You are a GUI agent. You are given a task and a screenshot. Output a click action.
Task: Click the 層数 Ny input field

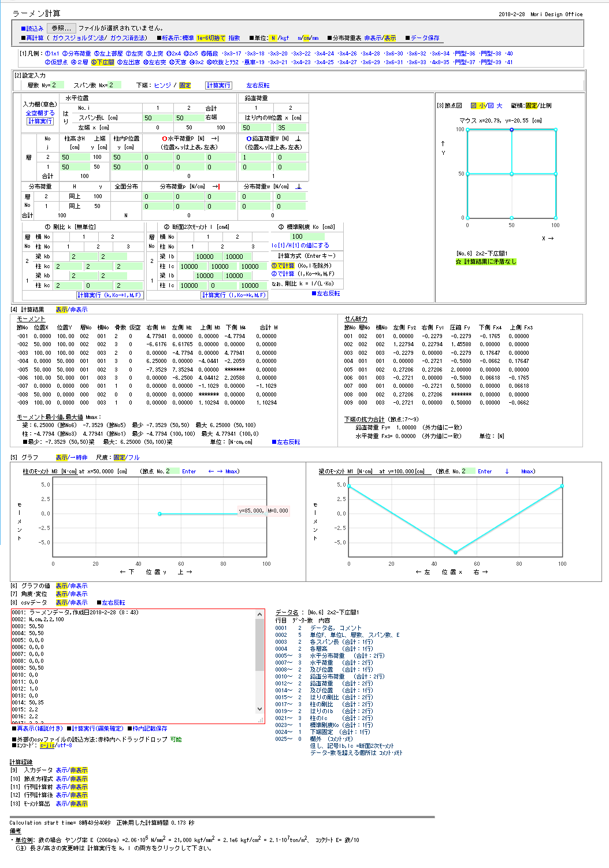pyautogui.click(x=58, y=85)
